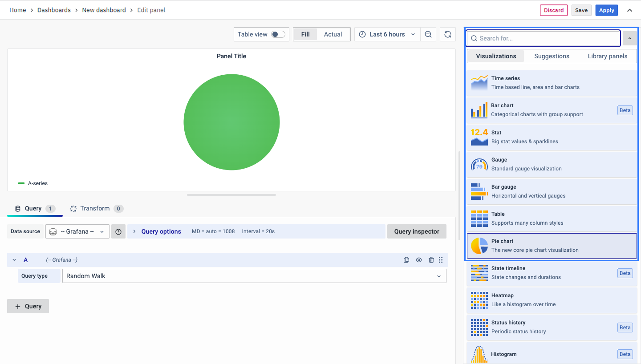Select the Heatmap visualization
The image size is (641, 364).
(x=552, y=300)
